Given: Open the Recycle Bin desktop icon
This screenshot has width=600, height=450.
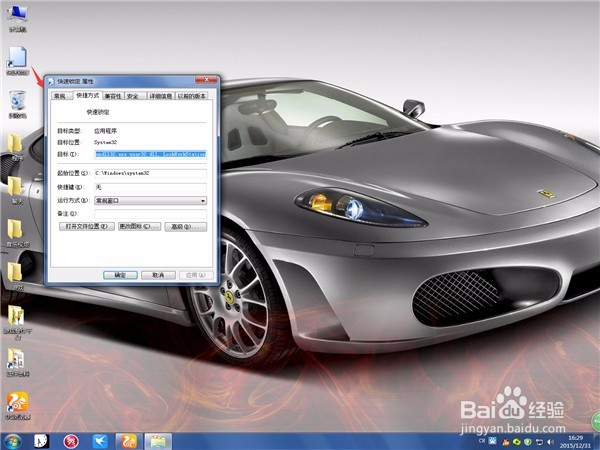Looking at the screenshot, I should click(x=17, y=104).
